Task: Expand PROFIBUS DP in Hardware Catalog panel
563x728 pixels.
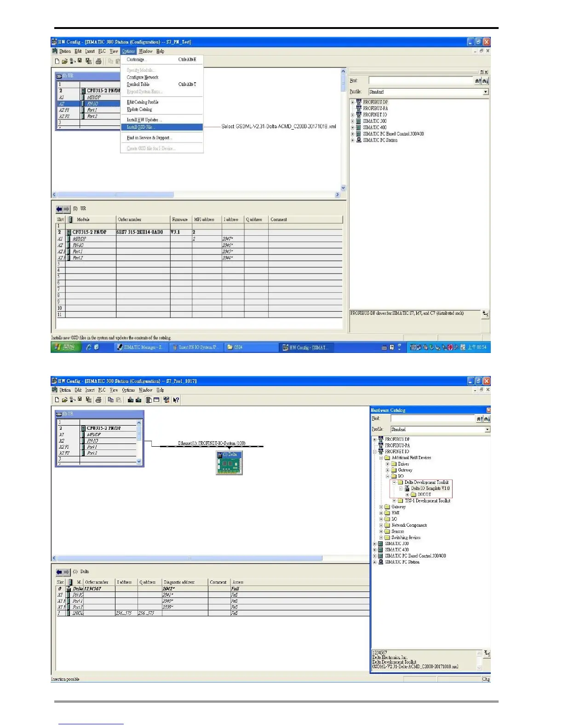Action: (374, 439)
